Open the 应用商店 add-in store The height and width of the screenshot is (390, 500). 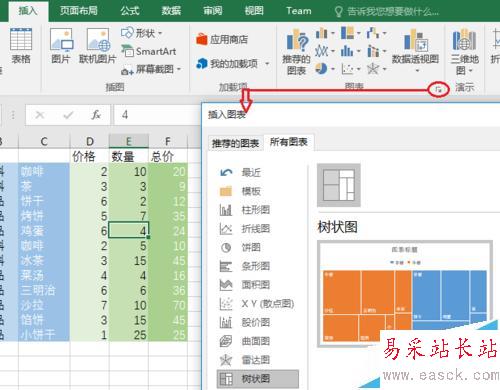point(222,40)
